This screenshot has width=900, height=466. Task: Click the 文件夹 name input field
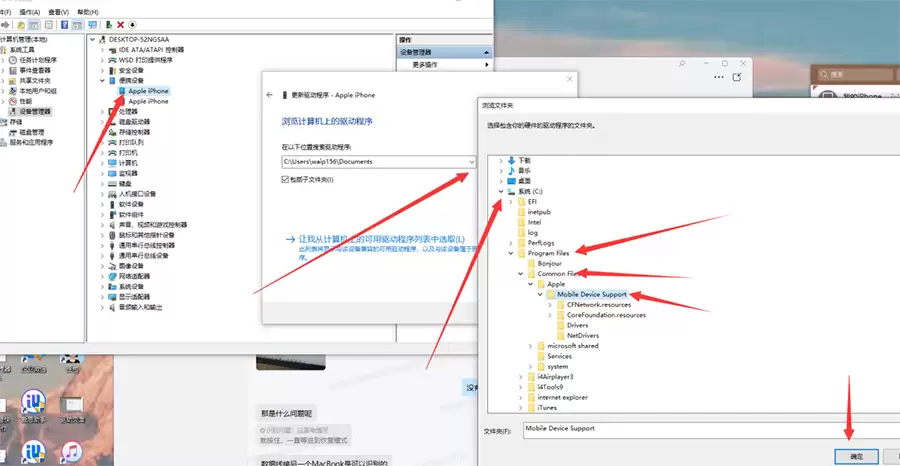pos(712,430)
